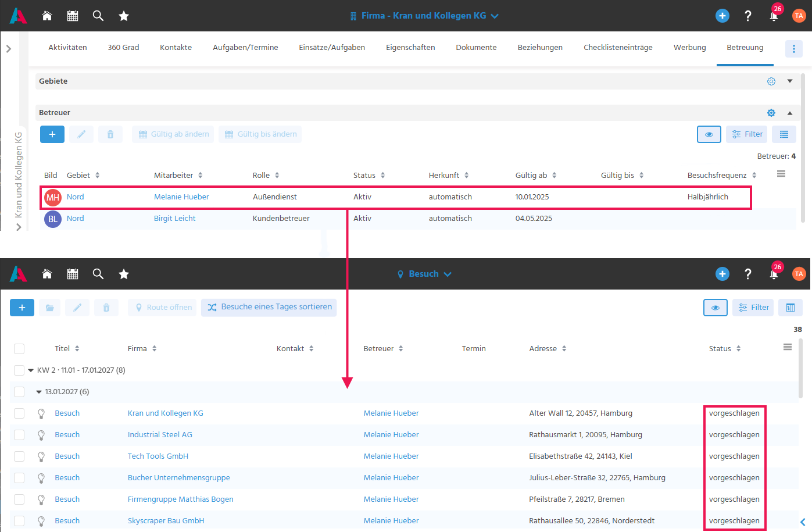This screenshot has width=812, height=532.
Task: Check the select-all checkbox in Besuch table header
Action: pyautogui.click(x=19, y=349)
